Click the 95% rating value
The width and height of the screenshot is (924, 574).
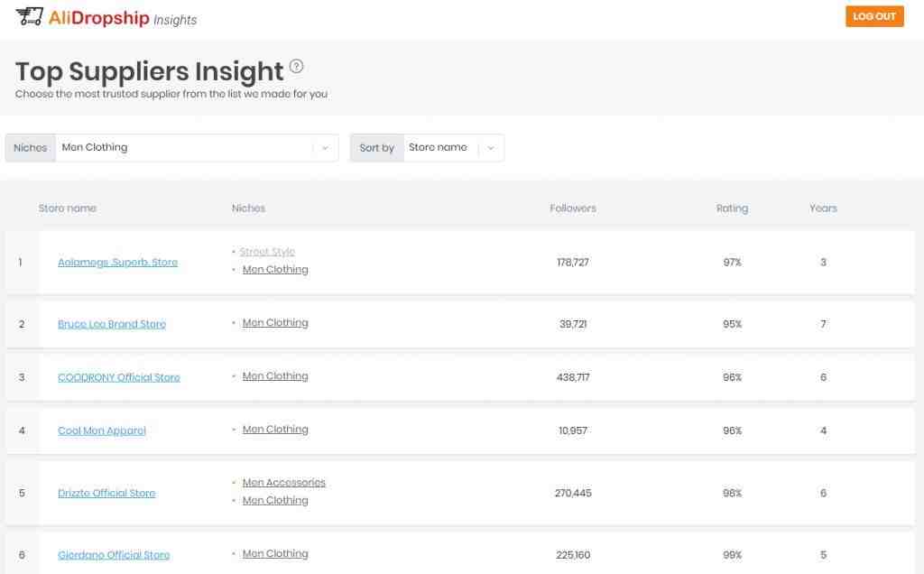tap(733, 324)
